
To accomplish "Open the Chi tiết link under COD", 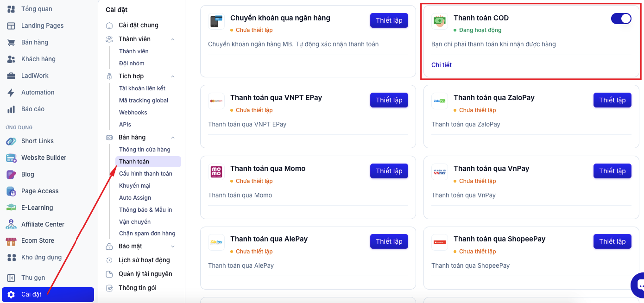I will pos(442,65).
